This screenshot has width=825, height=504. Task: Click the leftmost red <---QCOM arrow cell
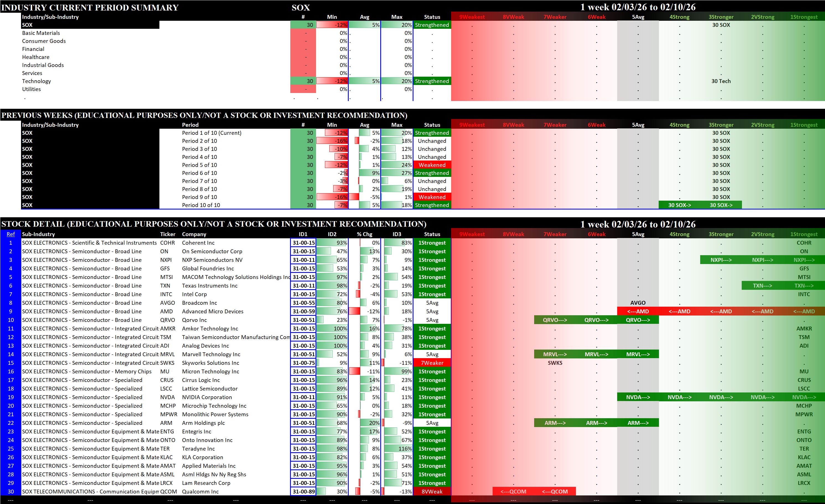point(513,491)
